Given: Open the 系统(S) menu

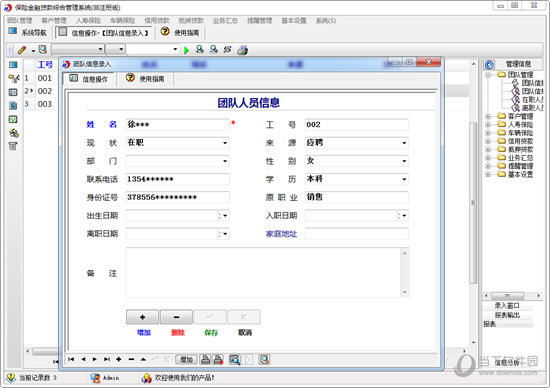Looking at the screenshot, I should [x=326, y=21].
